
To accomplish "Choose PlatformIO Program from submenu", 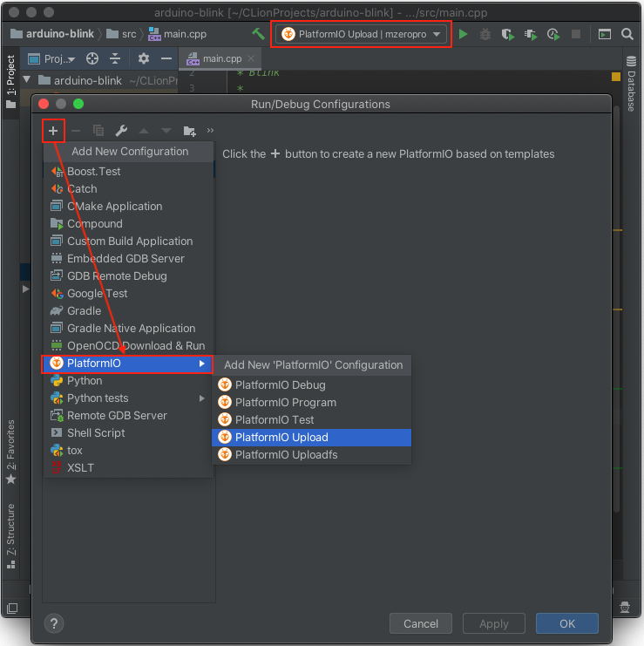I will coord(311,403).
